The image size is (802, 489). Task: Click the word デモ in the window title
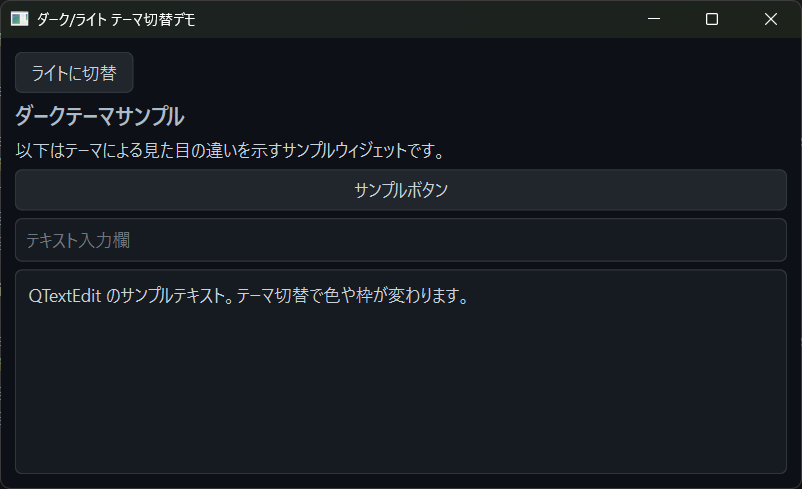click(x=182, y=19)
